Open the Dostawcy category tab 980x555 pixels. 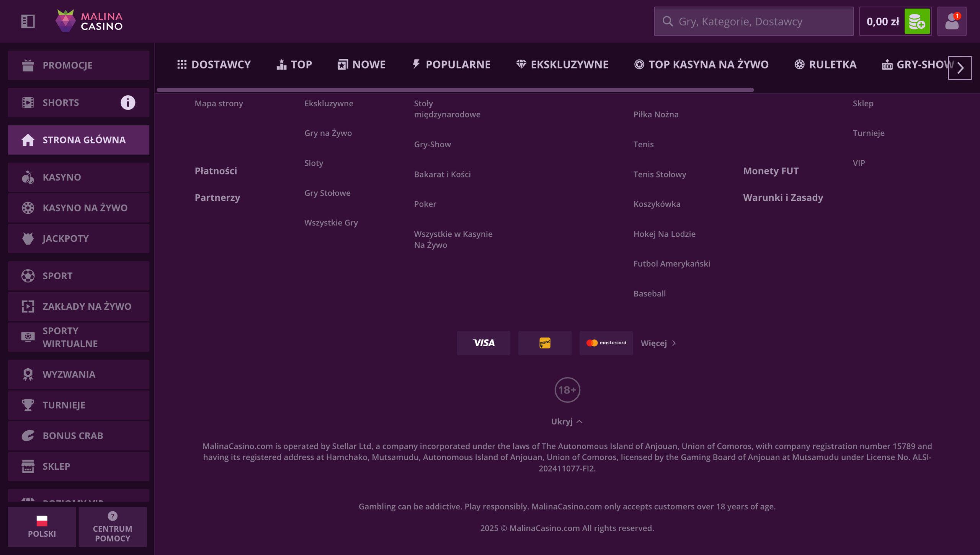coord(214,65)
